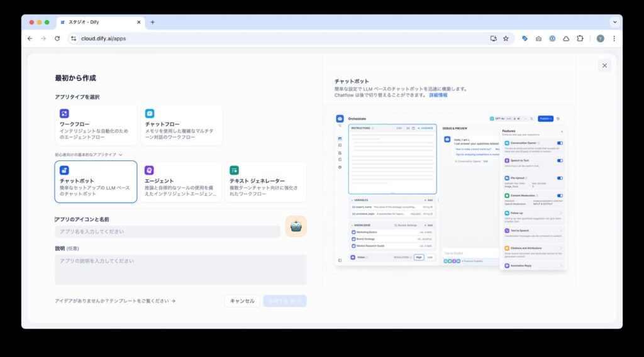Open the 詳細情報 link
644x357 pixels.
438,96
